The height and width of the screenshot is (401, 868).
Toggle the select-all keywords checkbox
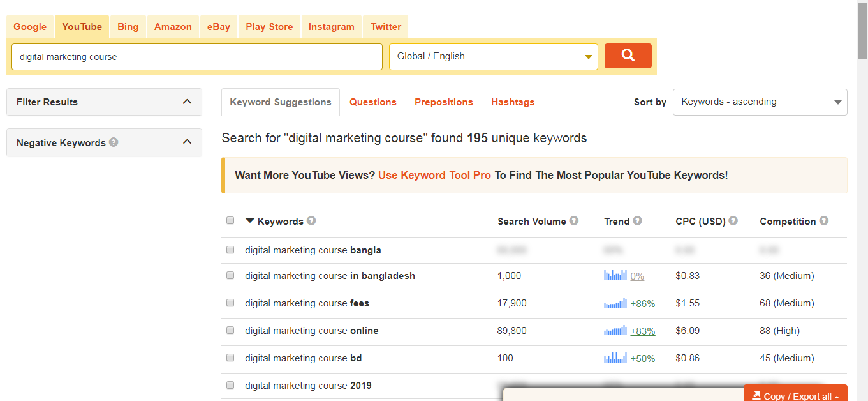pyautogui.click(x=230, y=221)
